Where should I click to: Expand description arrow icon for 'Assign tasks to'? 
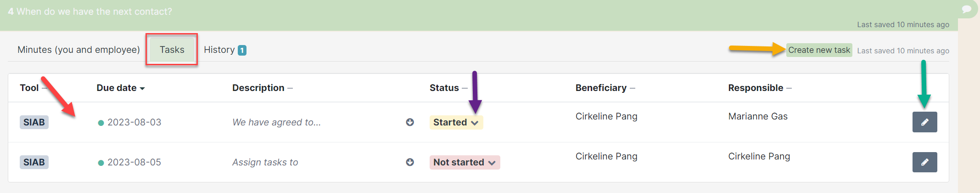pos(410,162)
